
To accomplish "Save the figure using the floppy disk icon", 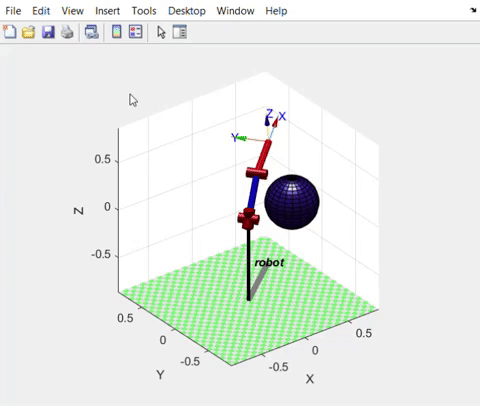I will tap(48, 32).
